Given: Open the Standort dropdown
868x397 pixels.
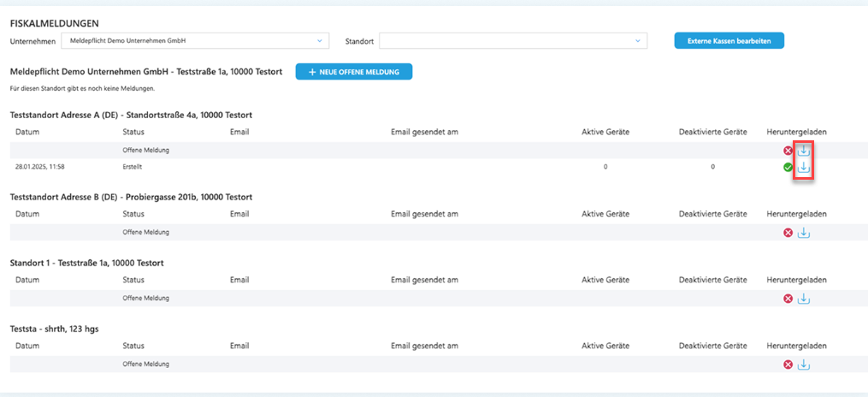Looking at the screenshot, I should click(512, 41).
